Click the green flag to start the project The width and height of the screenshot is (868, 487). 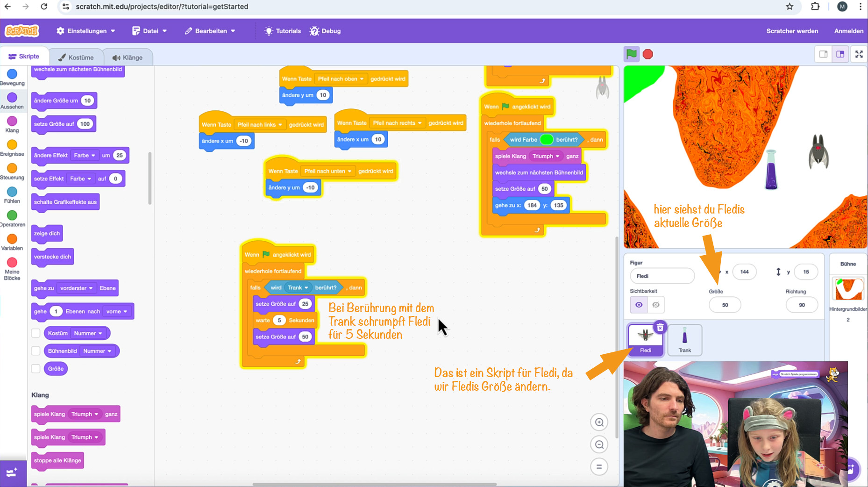click(631, 54)
